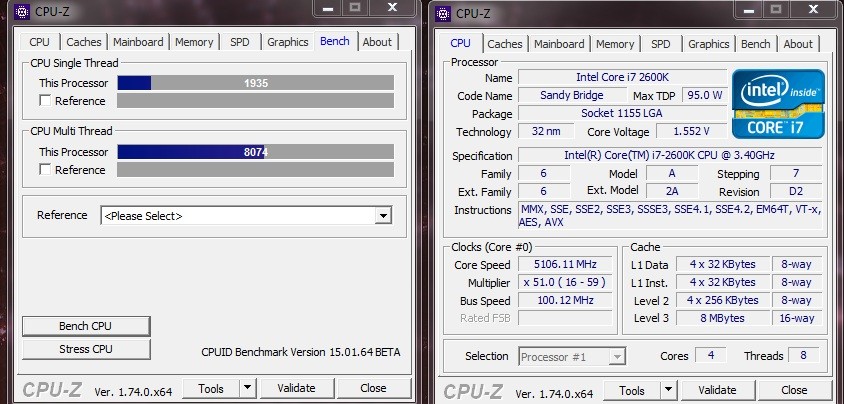
Task: Click Cores value 4
Action: pos(711,355)
